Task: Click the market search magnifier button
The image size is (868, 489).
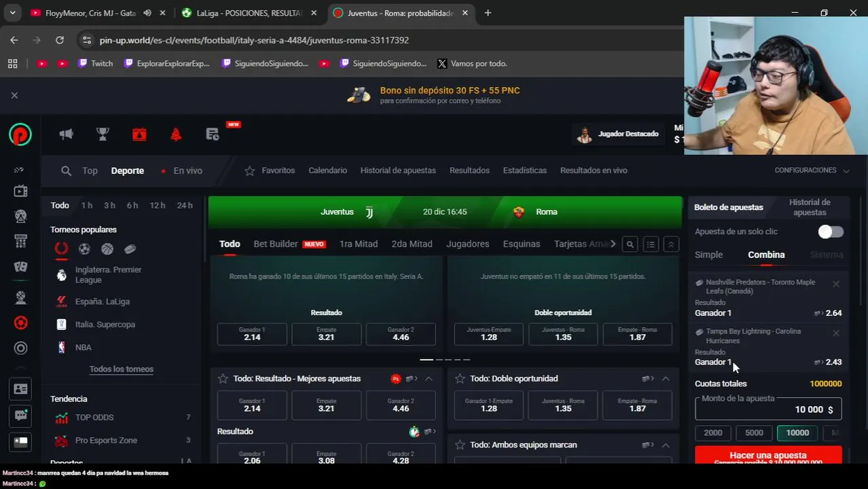Action: point(630,244)
